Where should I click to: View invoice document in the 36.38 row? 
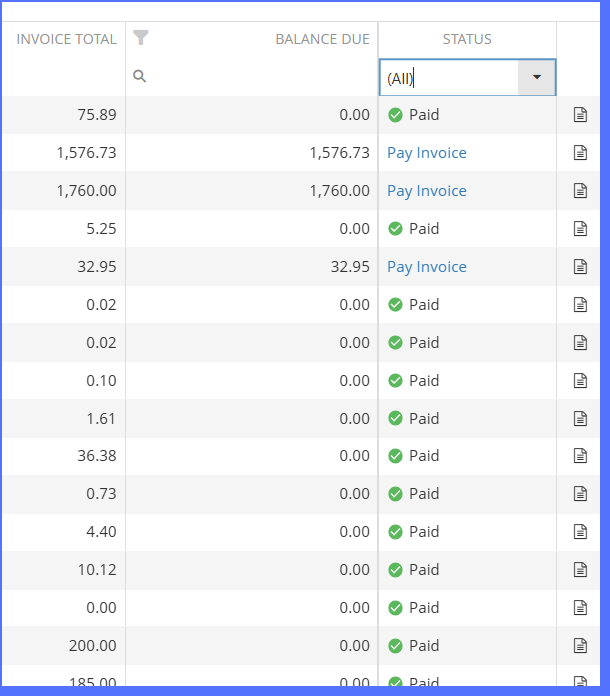point(580,456)
